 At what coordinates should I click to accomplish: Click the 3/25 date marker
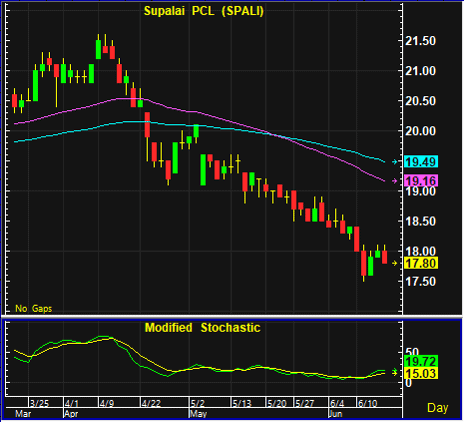39,403
